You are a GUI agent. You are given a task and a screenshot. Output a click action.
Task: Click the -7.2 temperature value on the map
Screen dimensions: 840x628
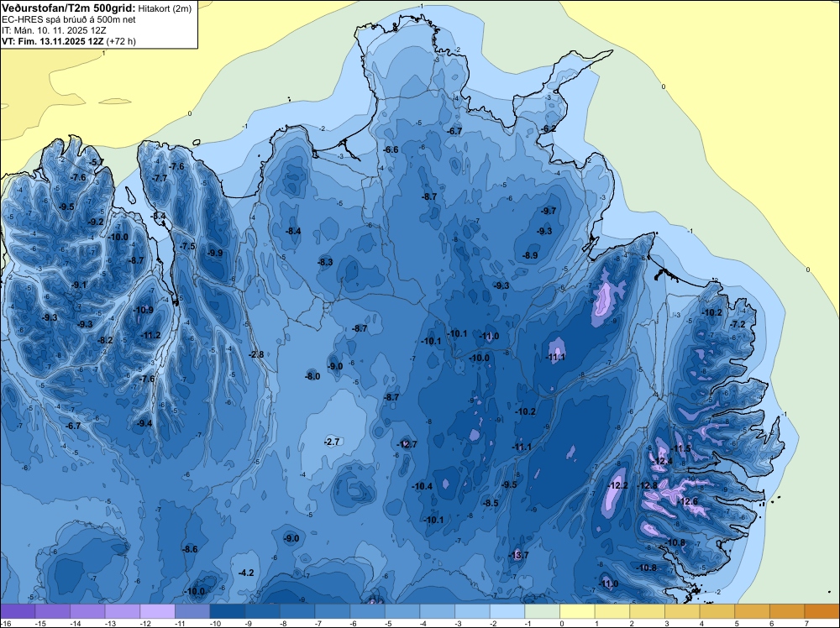pyautogui.click(x=738, y=325)
